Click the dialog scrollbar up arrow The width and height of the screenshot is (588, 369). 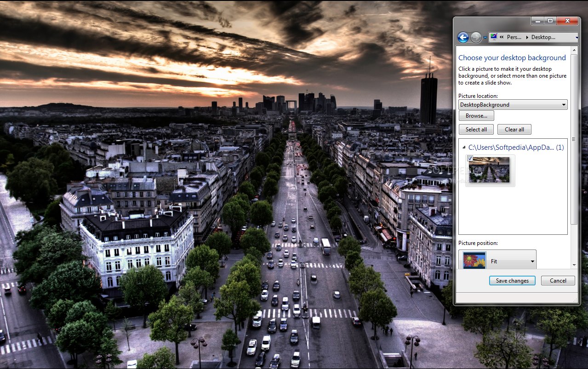pyautogui.click(x=574, y=50)
